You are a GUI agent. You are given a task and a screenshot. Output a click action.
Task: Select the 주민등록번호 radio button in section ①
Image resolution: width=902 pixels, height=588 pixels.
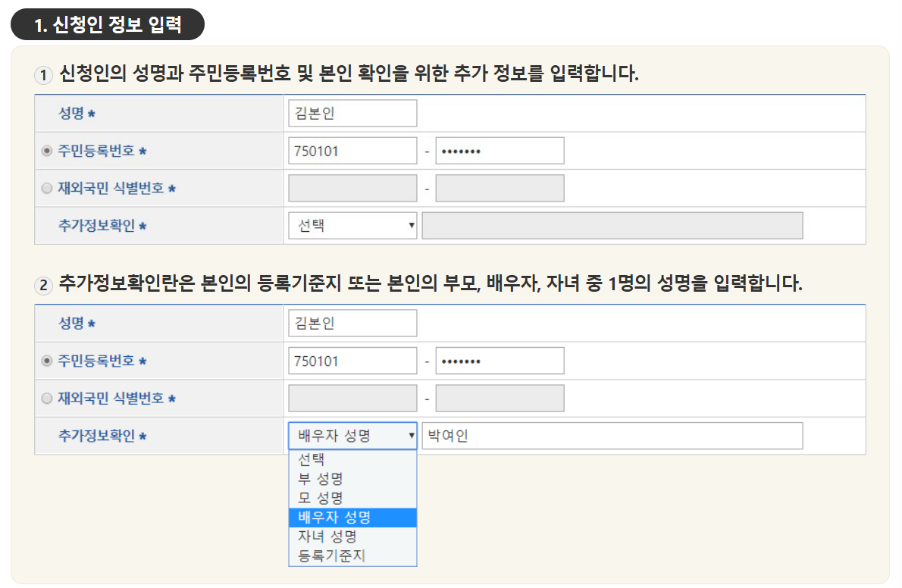[x=47, y=150]
